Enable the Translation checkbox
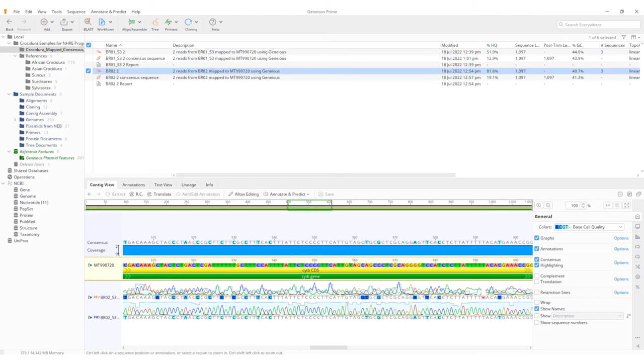 pyautogui.click(x=537, y=282)
